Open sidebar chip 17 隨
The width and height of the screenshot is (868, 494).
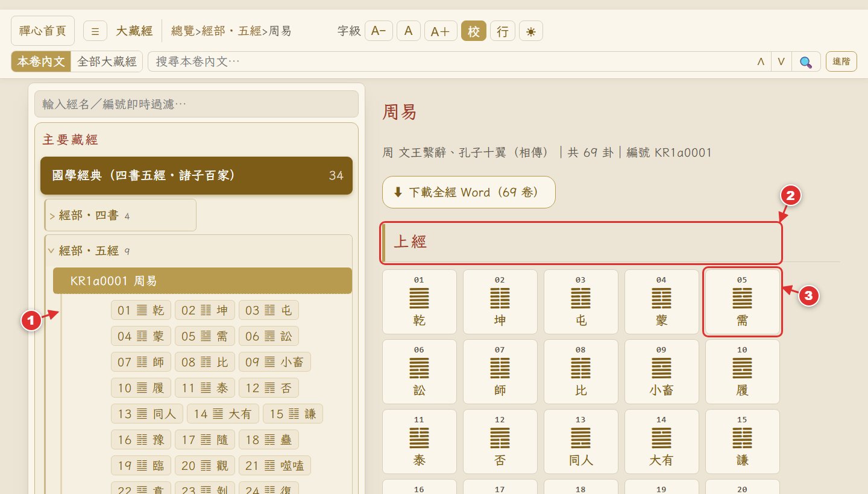(x=205, y=440)
